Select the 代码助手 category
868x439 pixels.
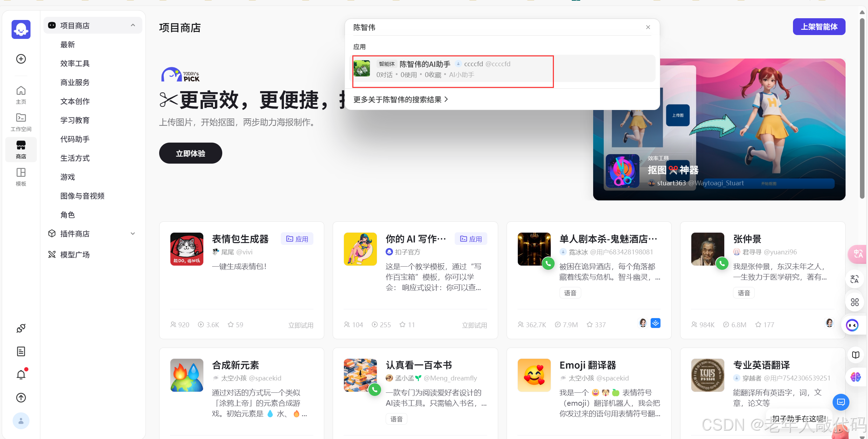(x=75, y=139)
